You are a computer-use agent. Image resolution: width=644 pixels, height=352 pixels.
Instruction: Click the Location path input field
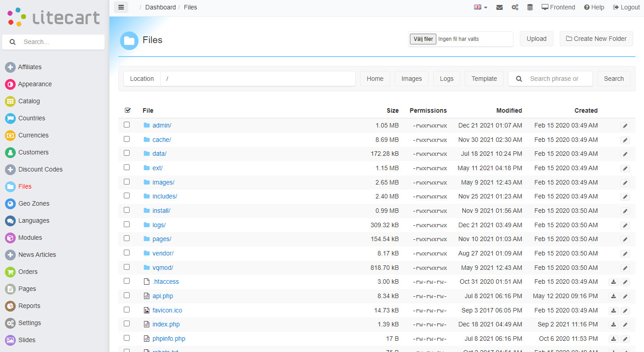(258, 79)
